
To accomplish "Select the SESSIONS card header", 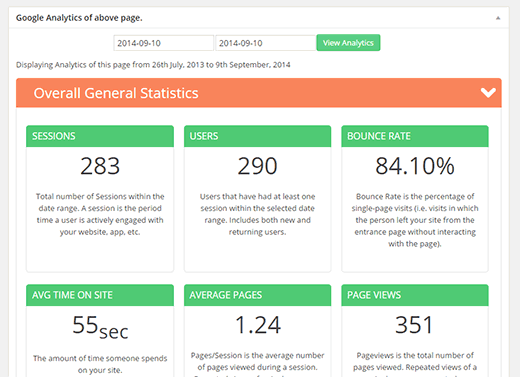I will [x=100, y=136].
